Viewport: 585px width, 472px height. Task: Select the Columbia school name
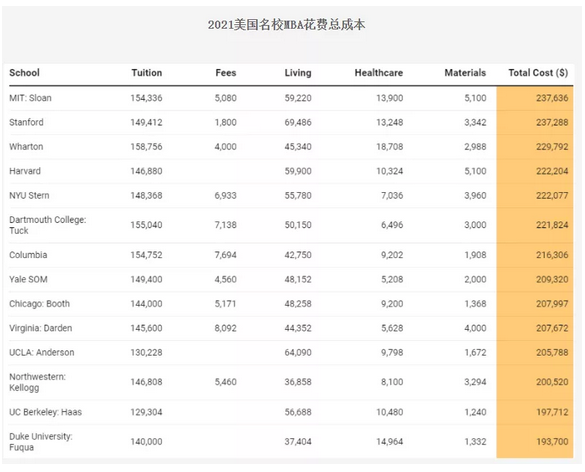[x=28, y=255]
